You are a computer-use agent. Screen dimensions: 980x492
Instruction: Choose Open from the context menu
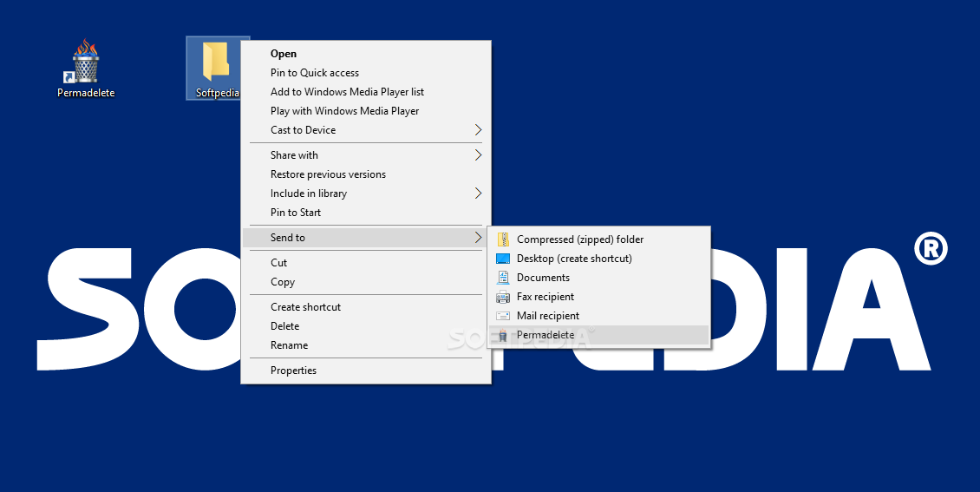pos(366,54)
